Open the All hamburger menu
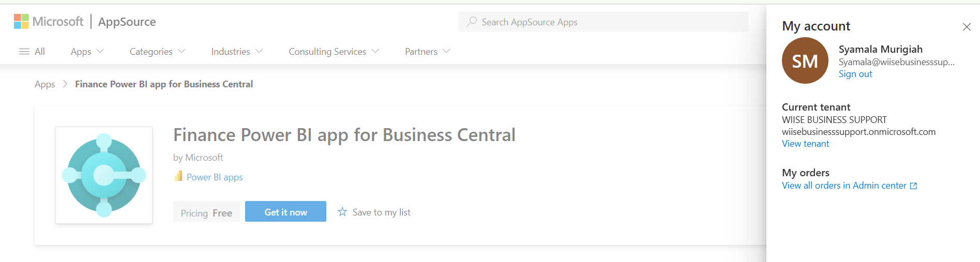The image size is (980, 262). [x=32, y=52]
